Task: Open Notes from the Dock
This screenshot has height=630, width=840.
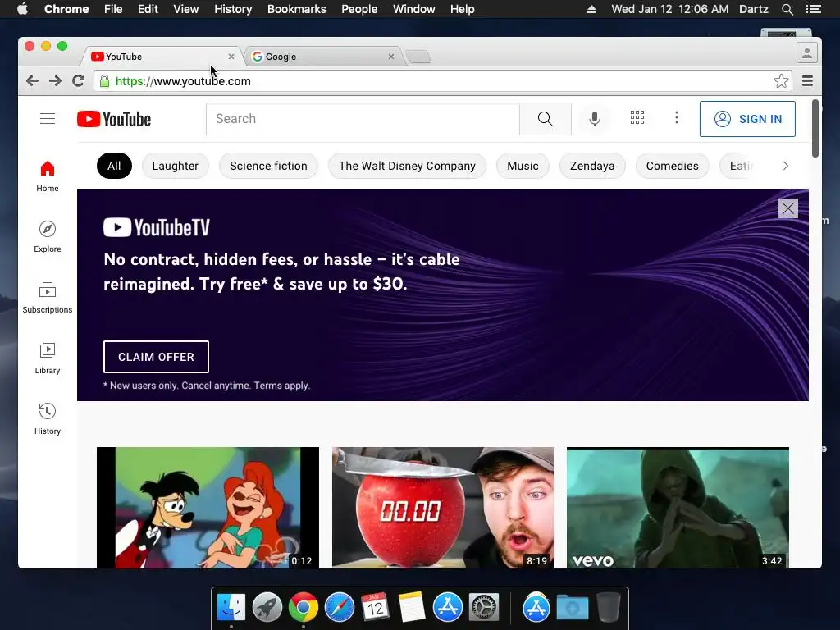Action: pos(412,608)
